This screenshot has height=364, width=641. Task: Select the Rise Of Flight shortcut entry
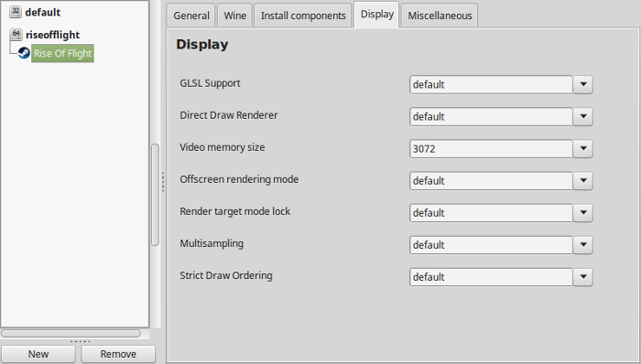click(62, 53)
